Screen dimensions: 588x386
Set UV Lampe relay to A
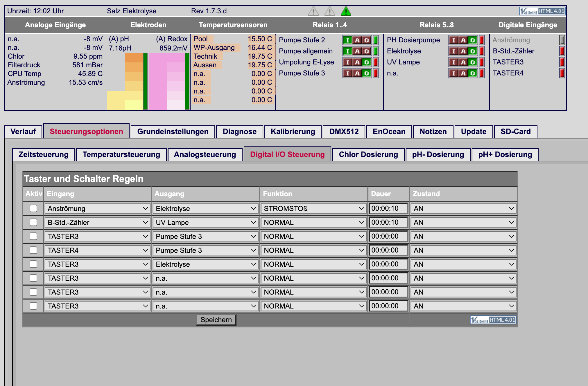(x=463, y=62)
